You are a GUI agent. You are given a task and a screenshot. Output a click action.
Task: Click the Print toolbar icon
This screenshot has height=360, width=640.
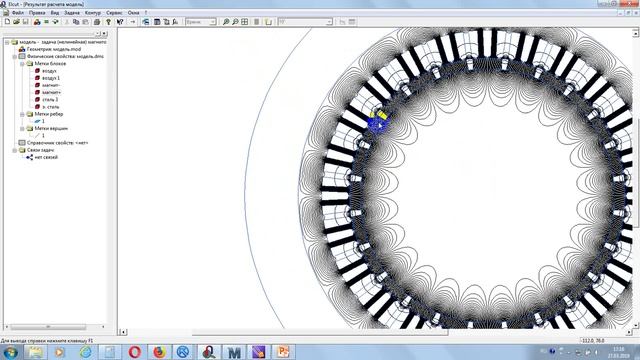tap(97, 22)
